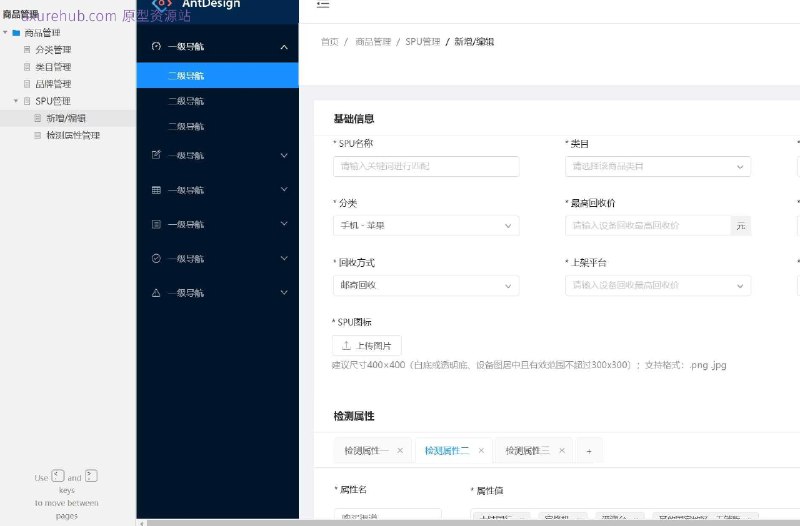Open 类目管理 in the page tree
Screen dimensions: 800x526
pyautogui.click(x=53, y=67)
